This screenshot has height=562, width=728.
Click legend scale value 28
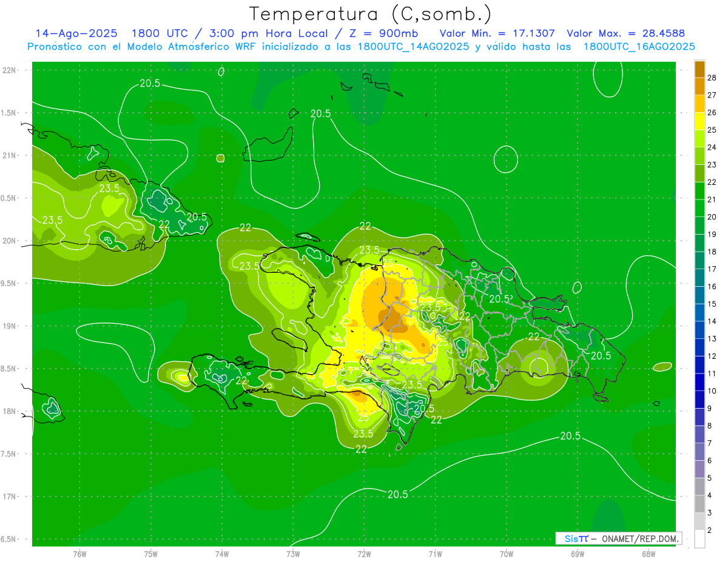[712, 78]
